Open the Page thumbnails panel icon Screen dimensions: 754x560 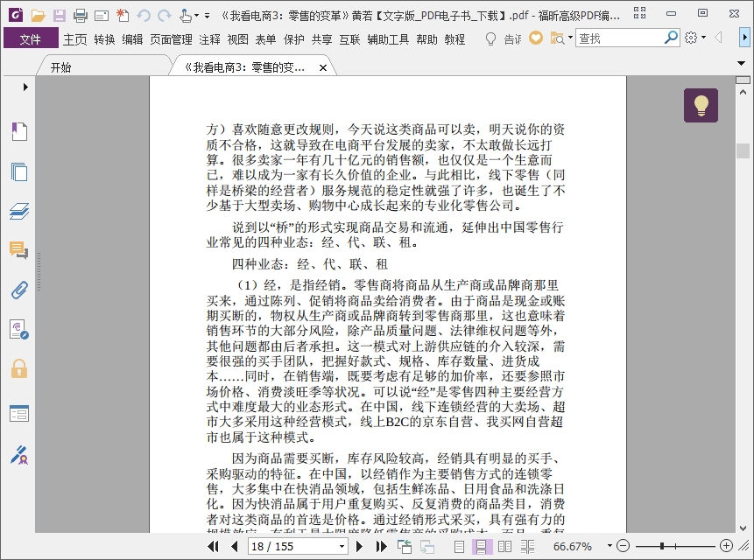click(19, 171)
